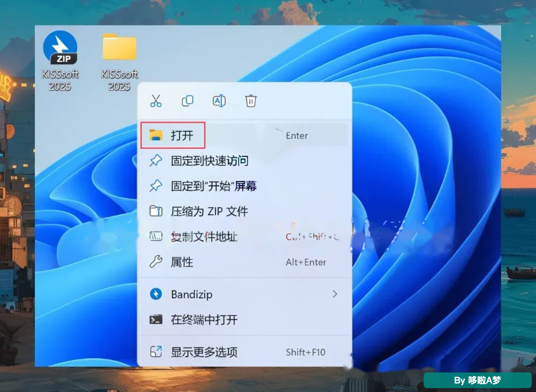The width and height of the screenshot is (536, 392).
Task: Click the wrench icon beside 属性
Action: pyautogui.click(x=156, y=261)
